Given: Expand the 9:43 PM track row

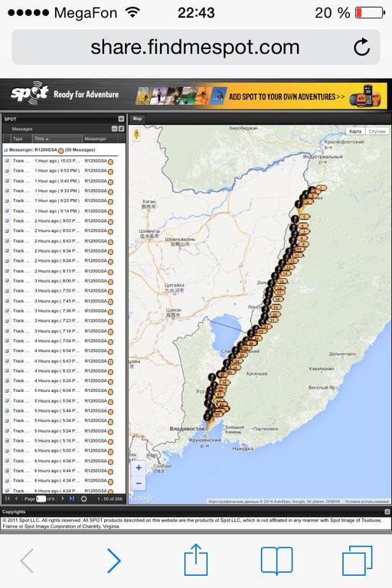Looking at the screenshot, I should coord(7,181).
